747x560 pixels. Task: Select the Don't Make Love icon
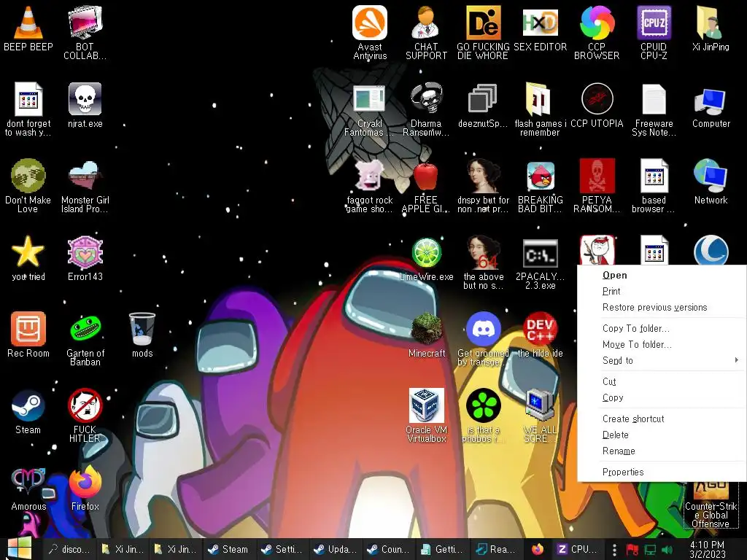(x=28, y=175)
